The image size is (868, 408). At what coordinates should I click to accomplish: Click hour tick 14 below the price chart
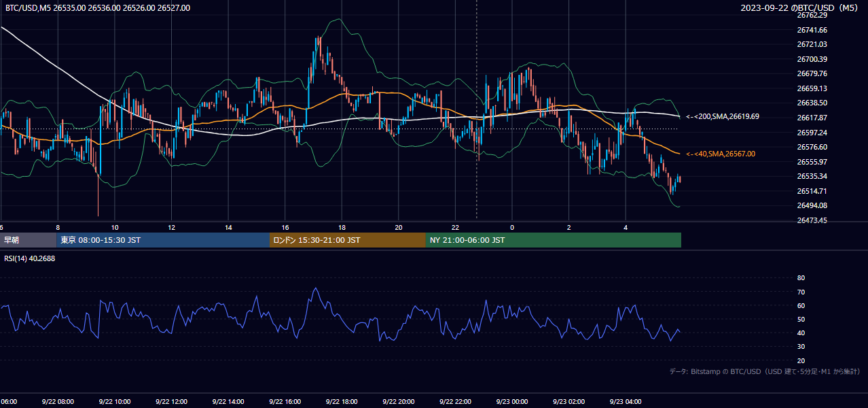coord(228,228)
